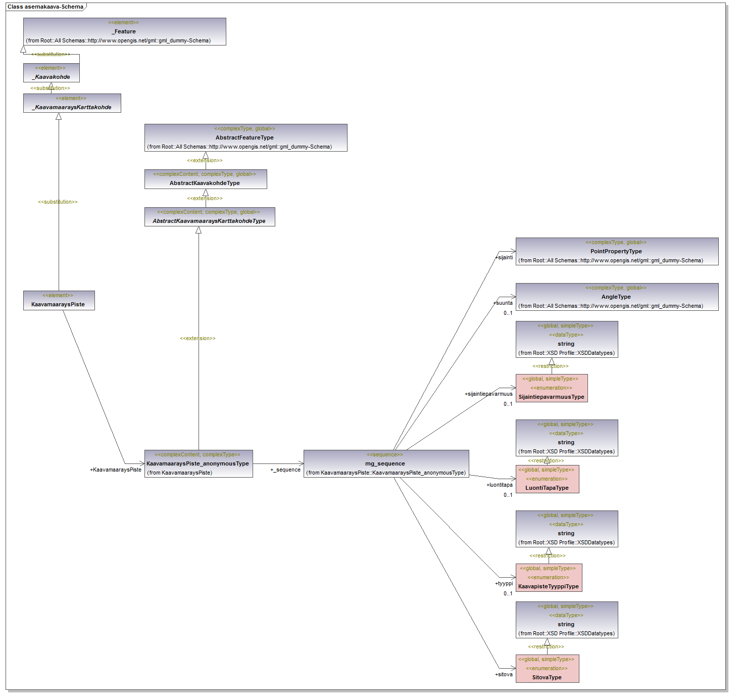Click extension label below AbstractKaavakohdeType

pyautogui.click(x=205, y=199)
